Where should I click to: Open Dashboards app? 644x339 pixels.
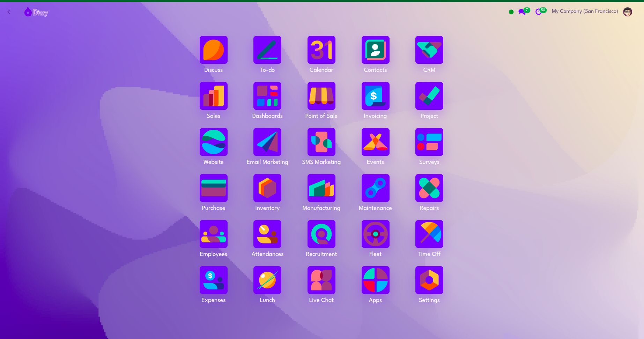(267, 96)
